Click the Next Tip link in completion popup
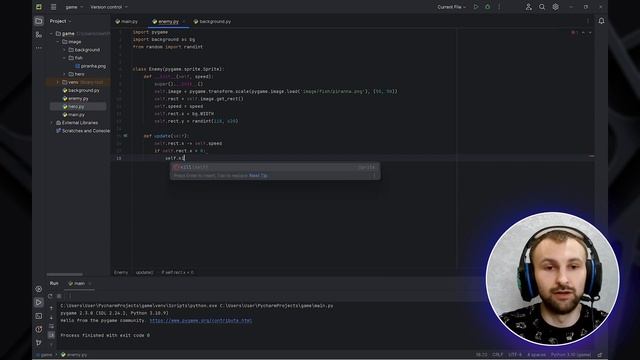The width and height of the screenshot is (640, 360). (258, 175)
